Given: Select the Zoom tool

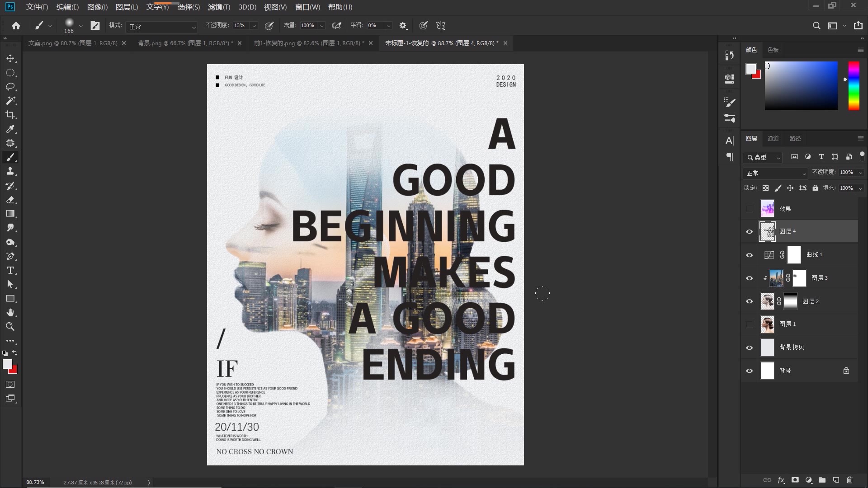Looking at the screenshot, I should coord(10,327).
